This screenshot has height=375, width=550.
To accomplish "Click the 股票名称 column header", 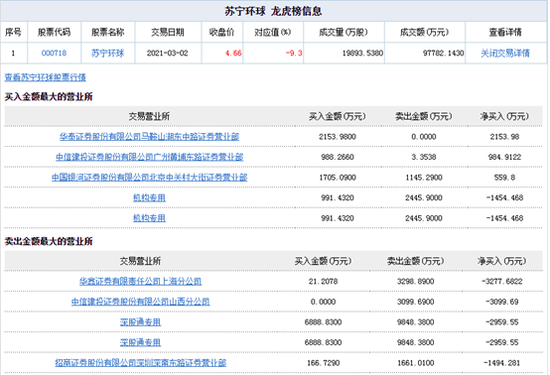I will [108, 32].
